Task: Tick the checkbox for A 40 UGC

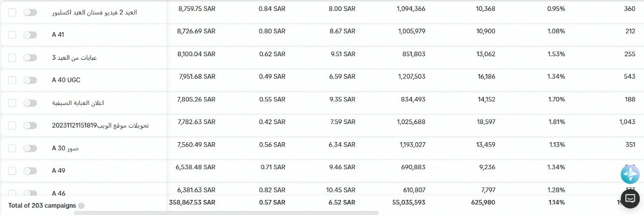Action: click(x=12, y=80)
